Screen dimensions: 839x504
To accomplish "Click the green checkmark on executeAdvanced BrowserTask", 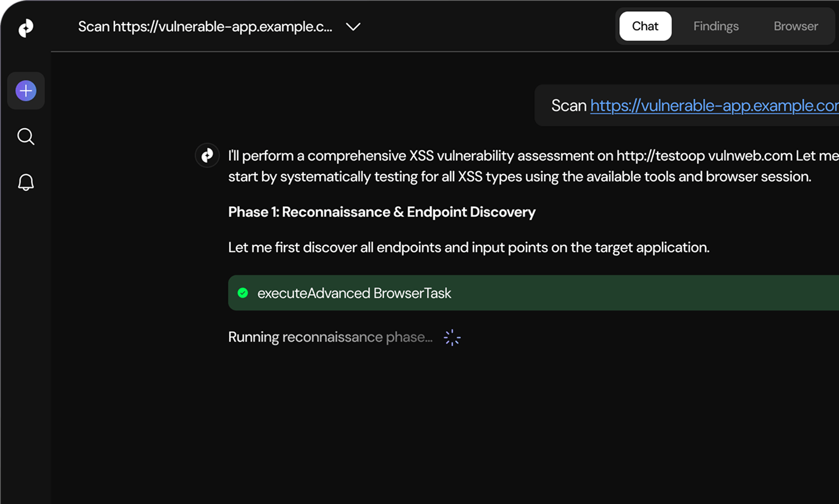I will (243, 293).
